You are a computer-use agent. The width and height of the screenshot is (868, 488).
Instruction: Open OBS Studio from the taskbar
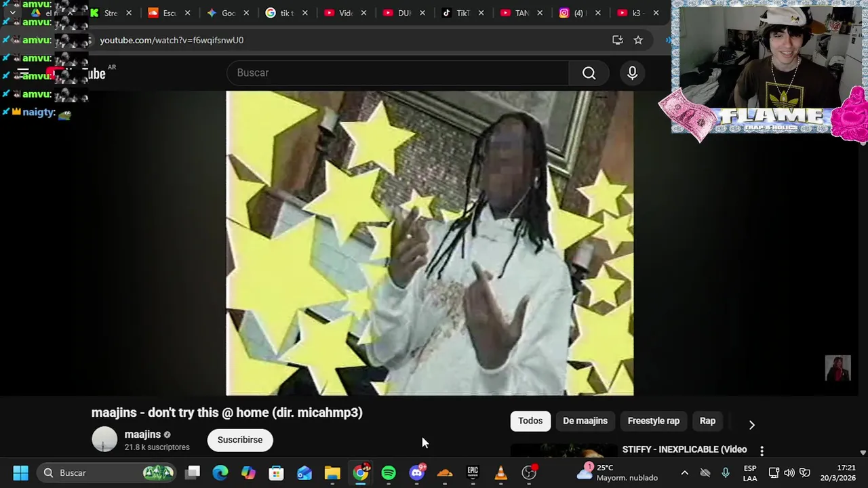(529, 472)
